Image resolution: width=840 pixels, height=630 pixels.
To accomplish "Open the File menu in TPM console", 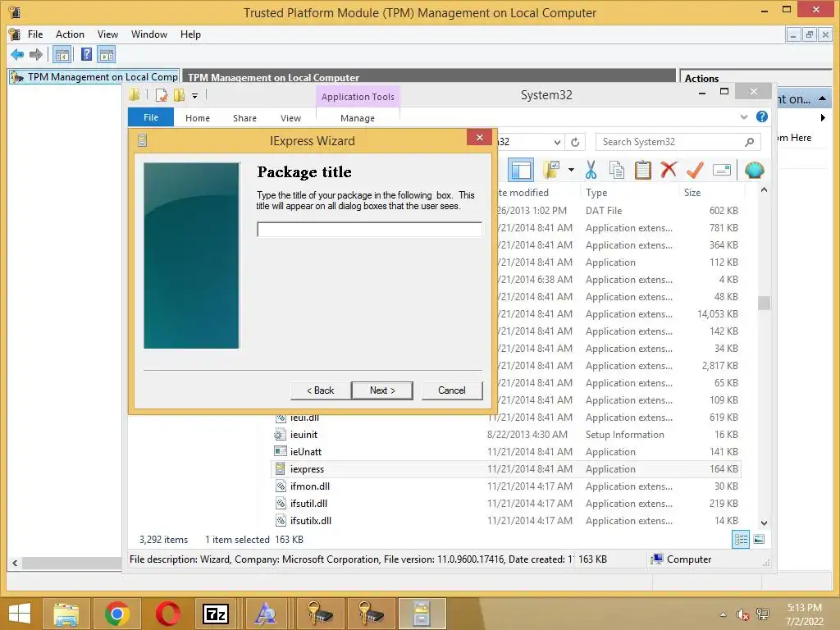I will tap(35, 34).
